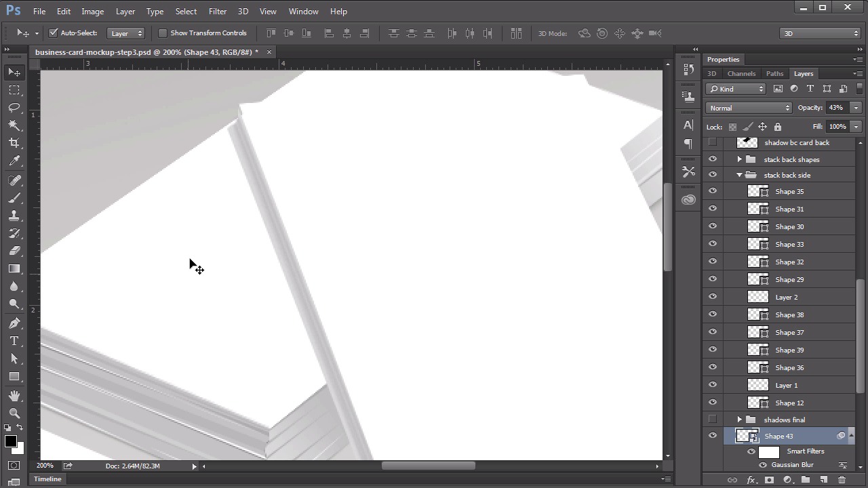868x488 pixels.
Task: Select the Lasso tool
Action: click(x=14, y=108)
